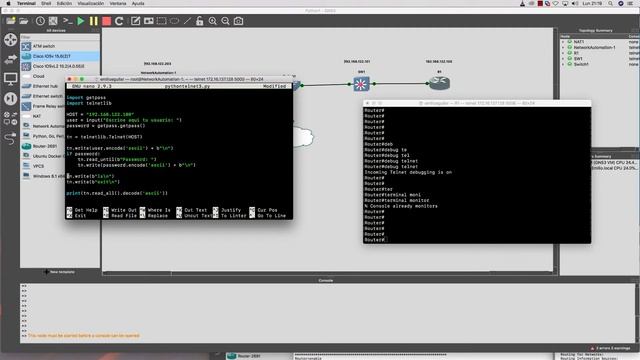The width and height of the screenshot is (640, 360).
Task: Select the R1 router node on canvas
Action: [440, 83]
